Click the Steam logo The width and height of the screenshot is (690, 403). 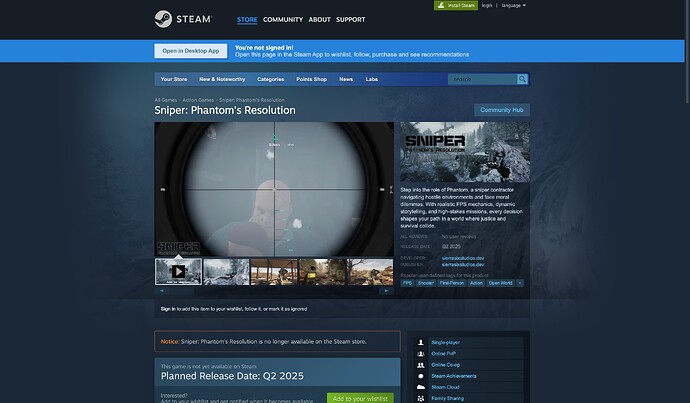[x=183, y=19]
